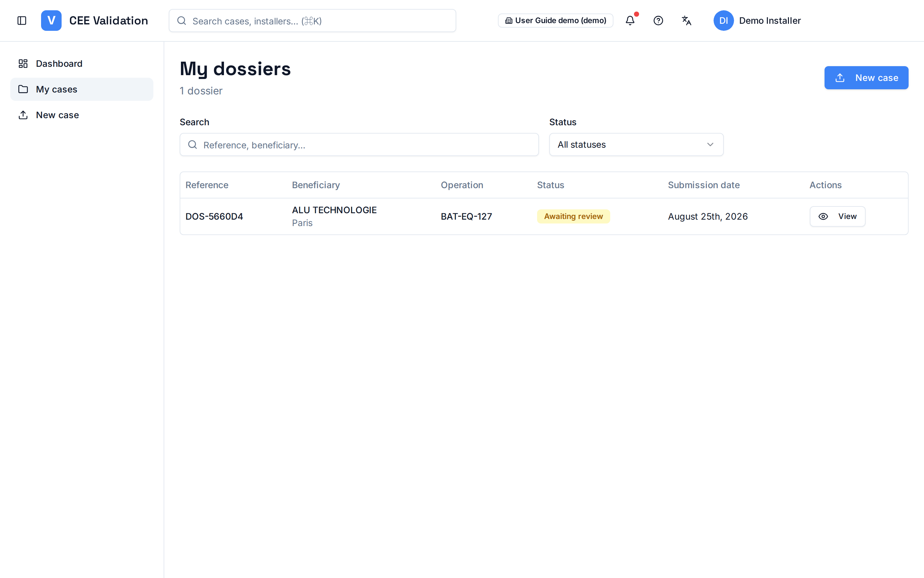Click the Demo Installer user name
Image resolution: width=924 pixels, height=578 pixels.
coord(770,21)
